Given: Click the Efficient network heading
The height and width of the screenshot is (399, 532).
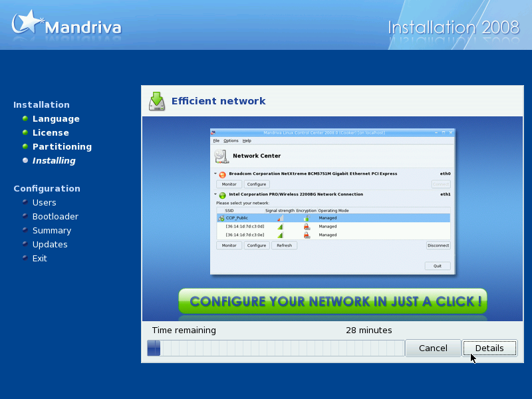Looking at the screenshot, I should [219, 101].
